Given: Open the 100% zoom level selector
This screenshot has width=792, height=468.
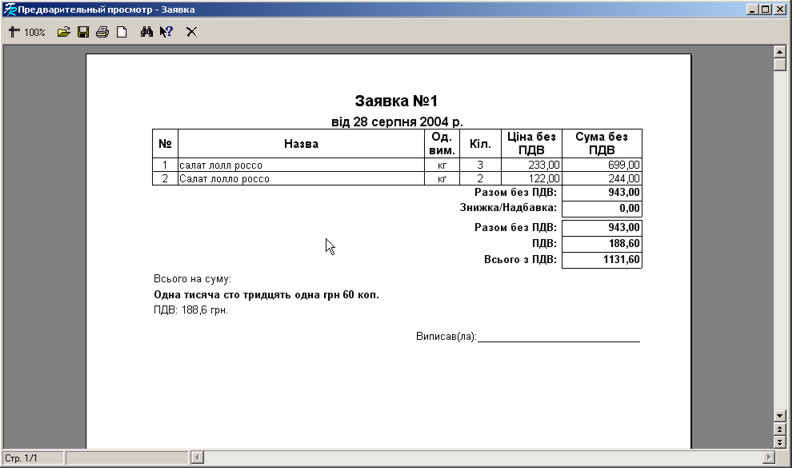Looking at the screenshot, I should [x=35, y=32].
